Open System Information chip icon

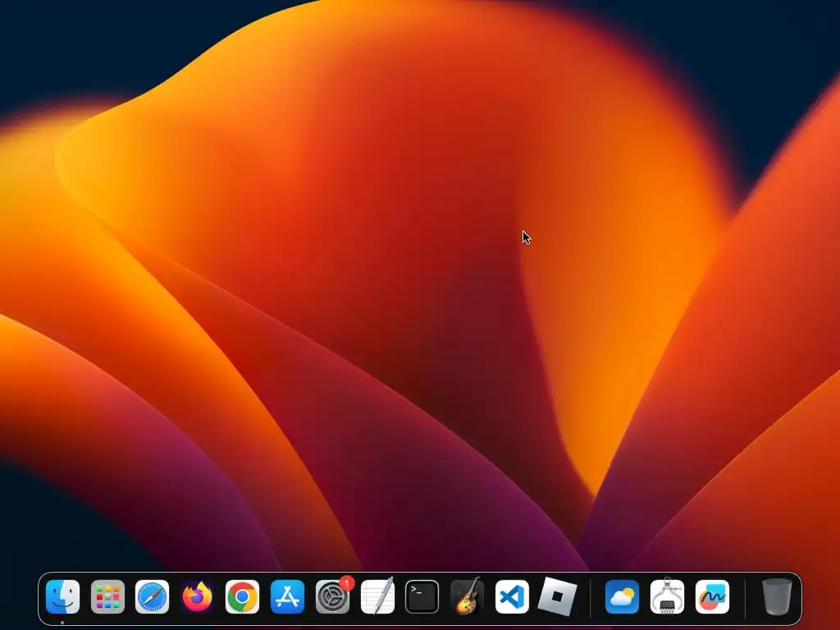(667, 596)
